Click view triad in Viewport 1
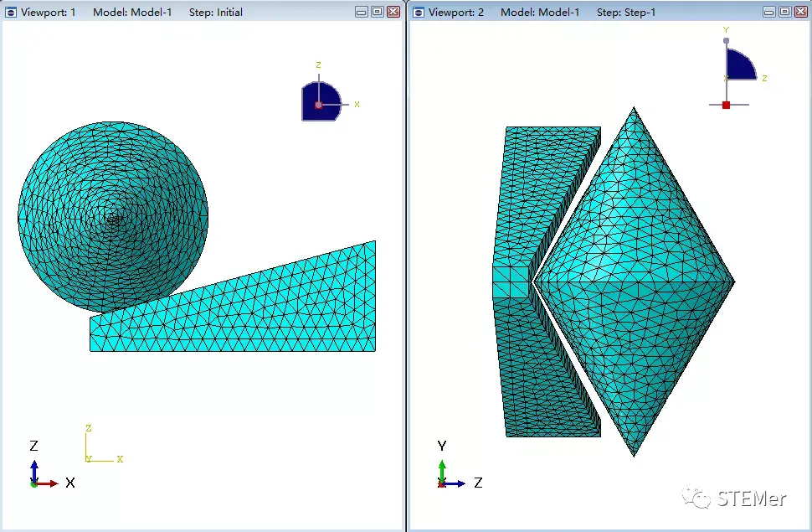 click(x=51, y=465)
